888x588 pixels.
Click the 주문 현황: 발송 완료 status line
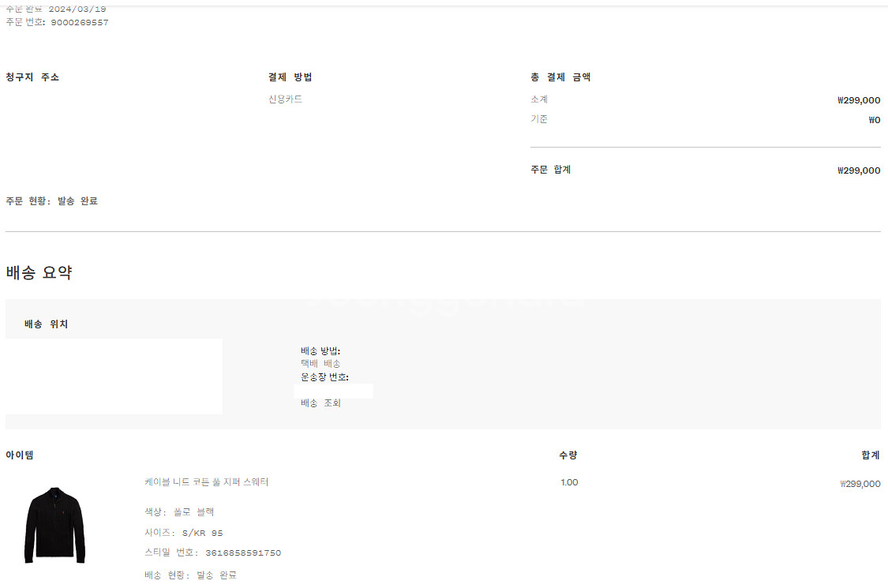click(52, 201)
